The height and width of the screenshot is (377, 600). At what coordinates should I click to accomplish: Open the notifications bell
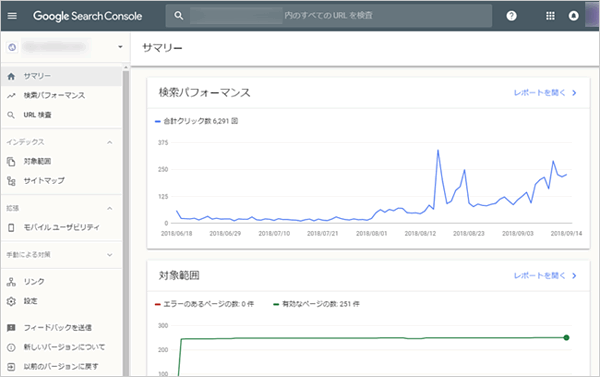573,16
